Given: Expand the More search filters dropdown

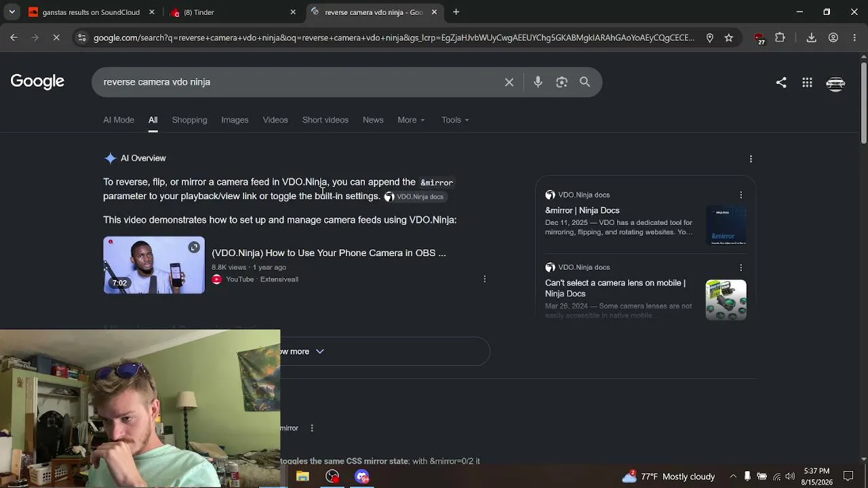Looking at the screenshot, I should pyautogui.click(x=411, y=120).
